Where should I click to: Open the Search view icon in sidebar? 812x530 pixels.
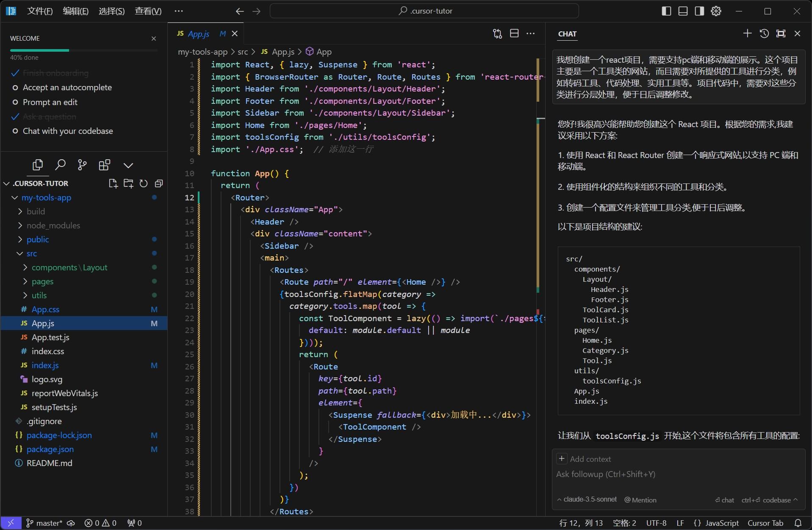[x=60, y=165]
